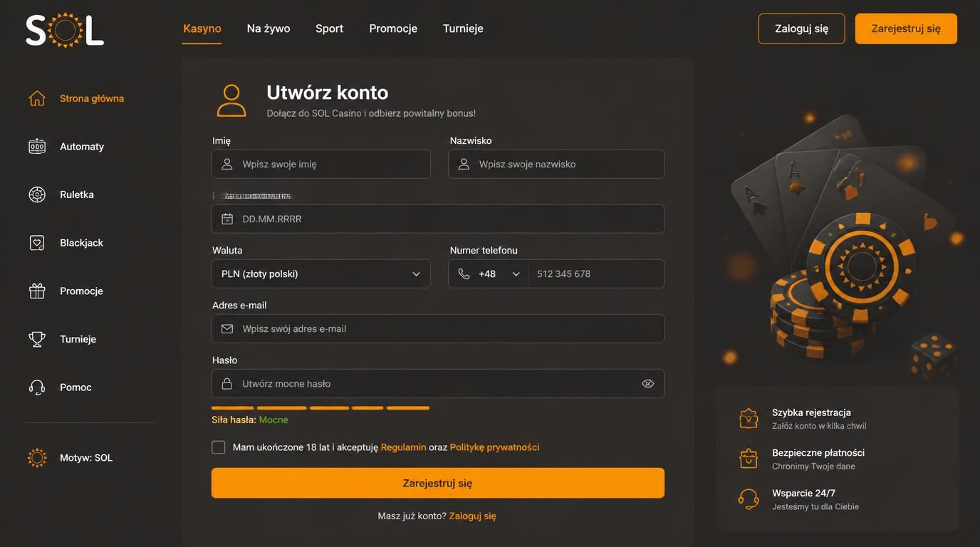This screenshot has width=980, height=547.
Task: Open Turnieje in the top navigation
Action: click(463, 28)
